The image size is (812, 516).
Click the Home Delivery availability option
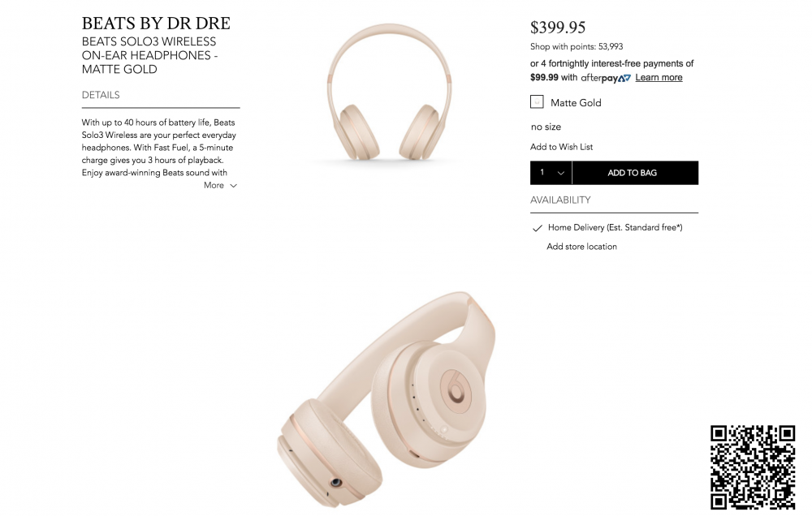[x=615, y=228]
